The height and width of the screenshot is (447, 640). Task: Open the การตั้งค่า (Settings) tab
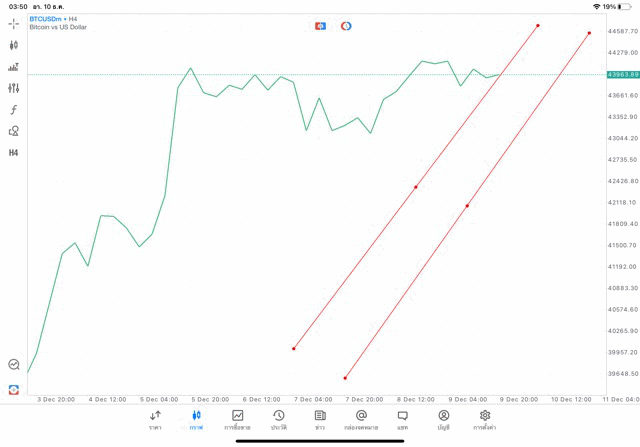[485, 420]
